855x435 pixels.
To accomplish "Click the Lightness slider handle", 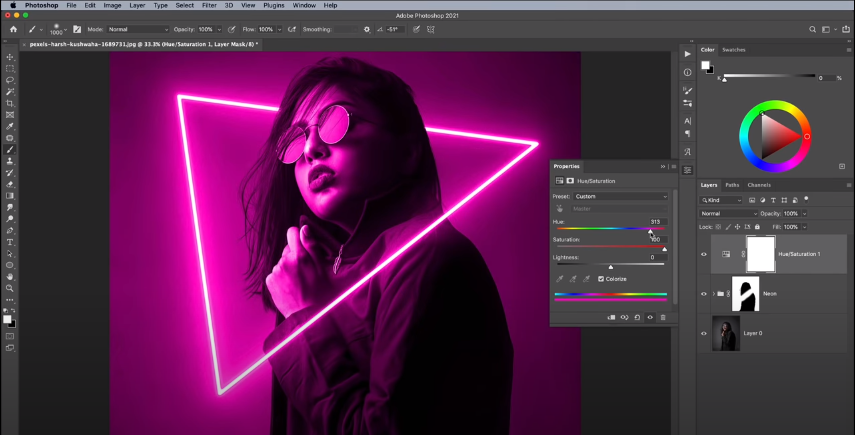I will pos(610,266).
